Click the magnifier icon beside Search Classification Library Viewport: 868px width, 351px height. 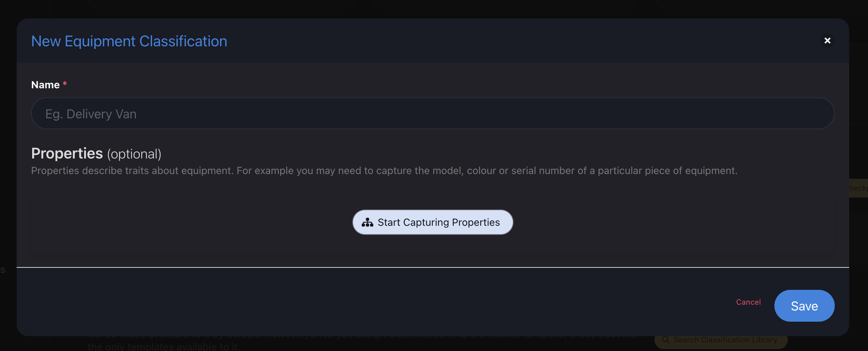666,340
